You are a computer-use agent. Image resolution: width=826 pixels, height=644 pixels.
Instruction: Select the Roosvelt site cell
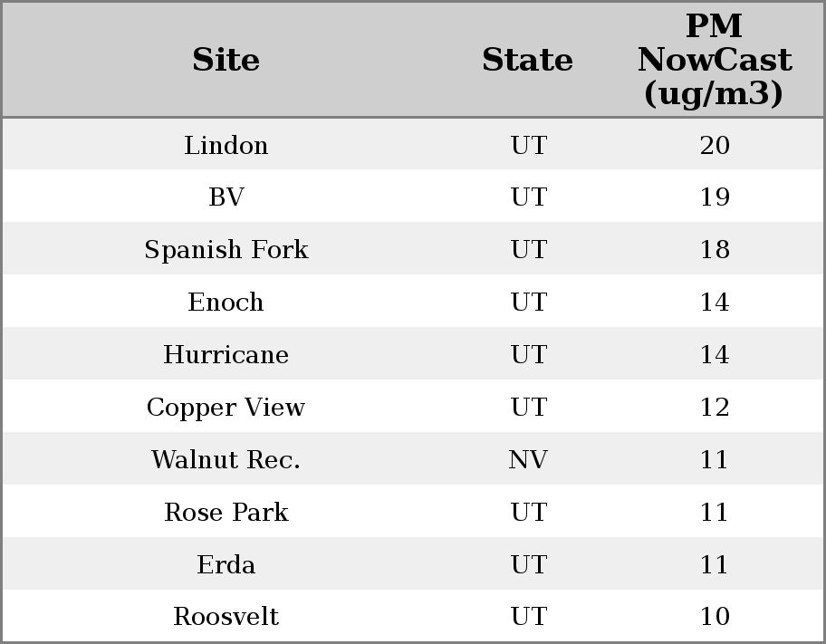[226, 616]
